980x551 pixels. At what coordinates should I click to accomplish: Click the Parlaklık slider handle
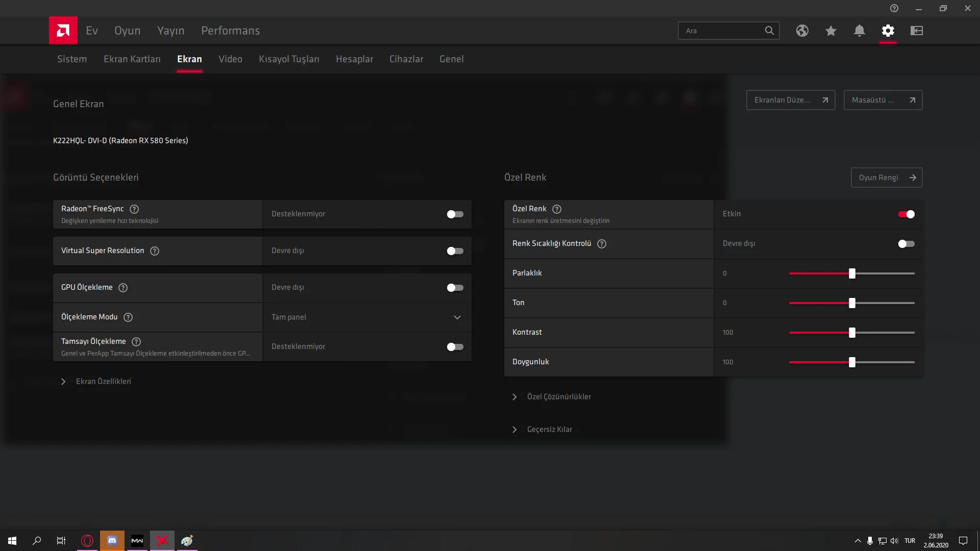click(852, 273)
